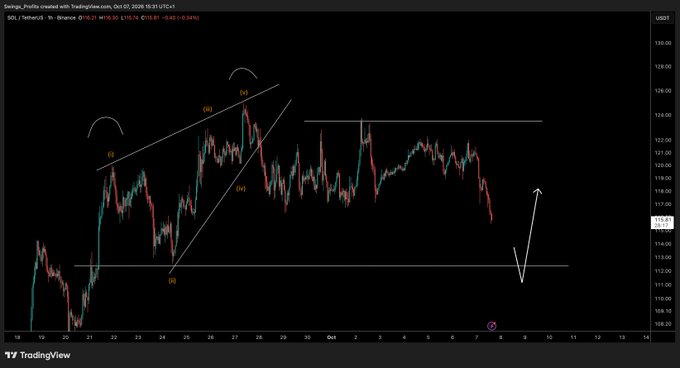Click date 24 on the time axis
Viewport: 680px width, 368px height.
click(162, 337)
